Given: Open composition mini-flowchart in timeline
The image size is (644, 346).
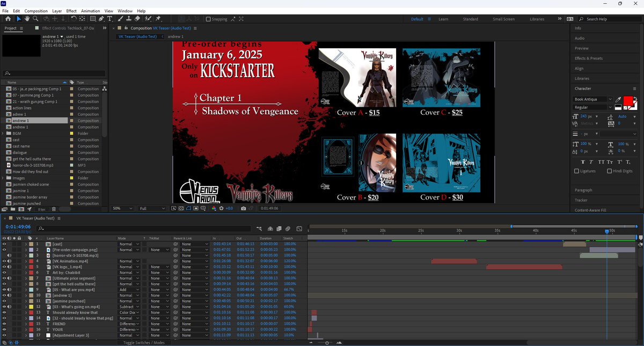Looking at the screenshot, I should click(259, 229).
